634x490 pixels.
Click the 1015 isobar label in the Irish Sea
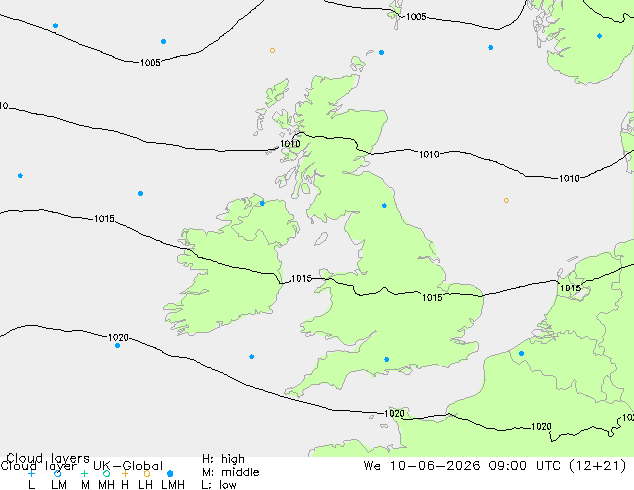301,279
